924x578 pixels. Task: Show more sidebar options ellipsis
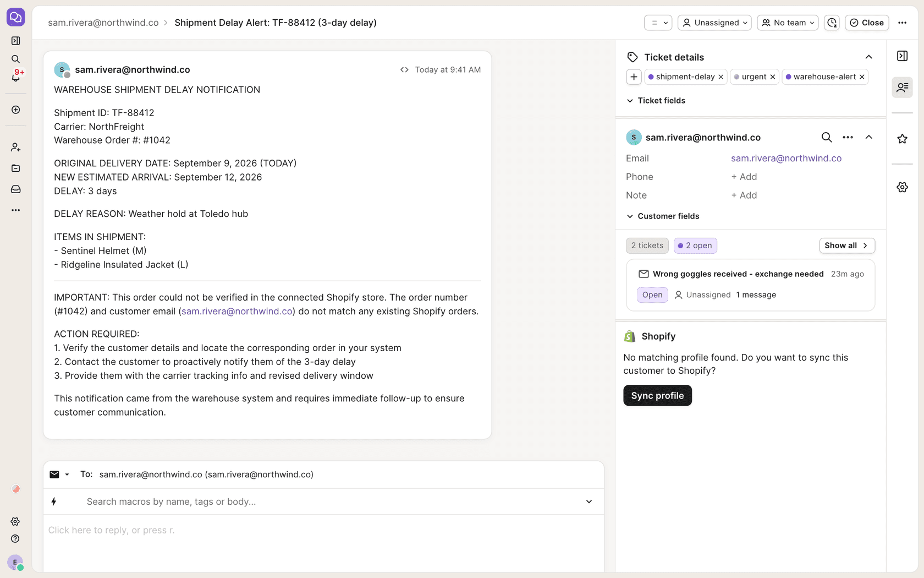(16, 210)
